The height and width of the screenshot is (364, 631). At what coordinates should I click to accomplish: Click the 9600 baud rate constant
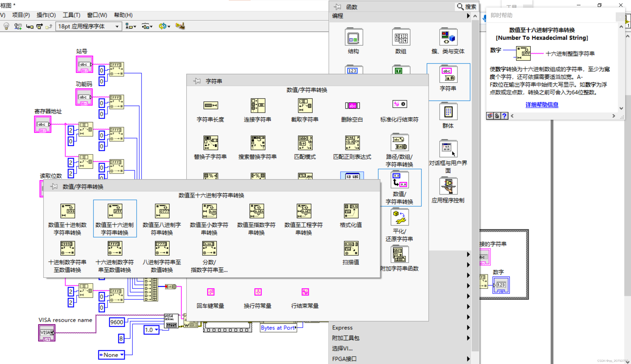(x=117, y=322)
